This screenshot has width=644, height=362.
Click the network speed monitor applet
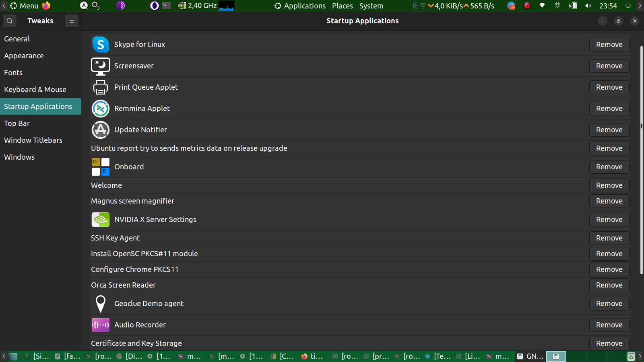click(x=454, y=6)
